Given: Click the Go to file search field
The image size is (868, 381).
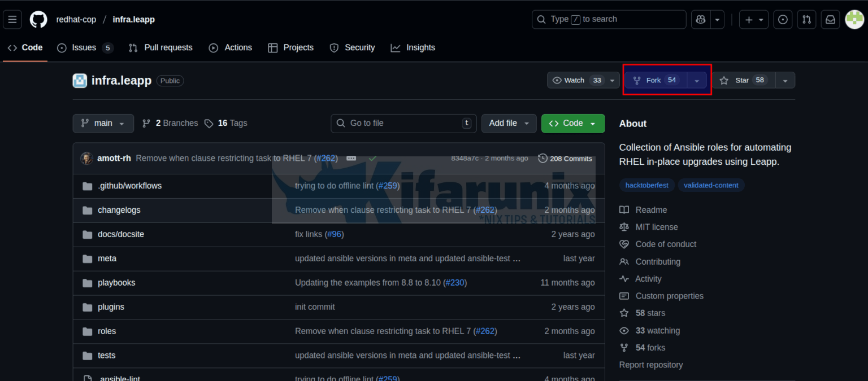Looking at the screenshot, I should [403, 122].
